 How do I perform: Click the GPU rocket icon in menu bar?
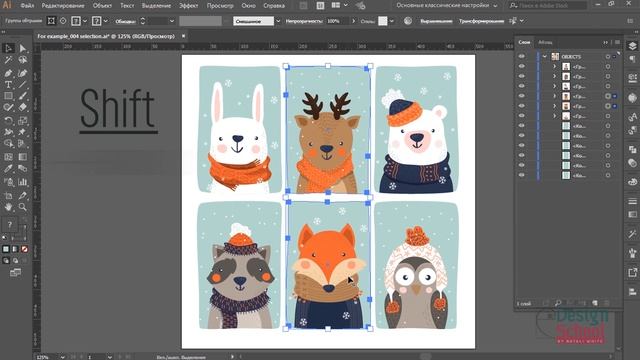(x=360, y=5)
